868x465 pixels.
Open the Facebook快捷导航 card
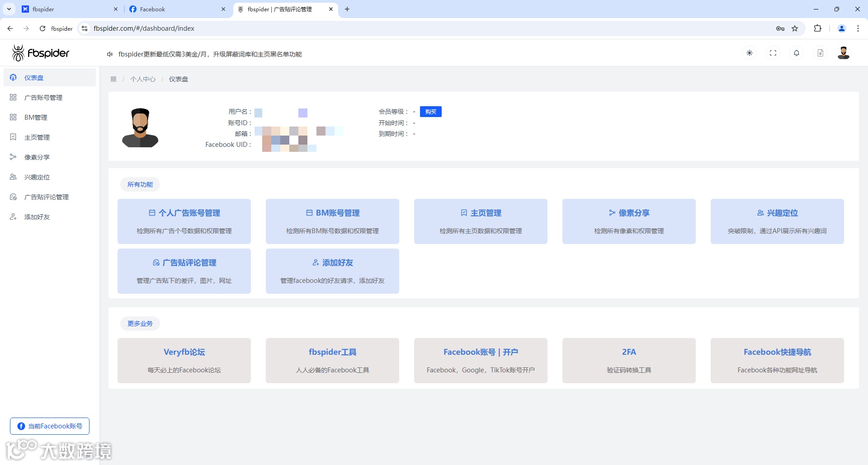777,361
